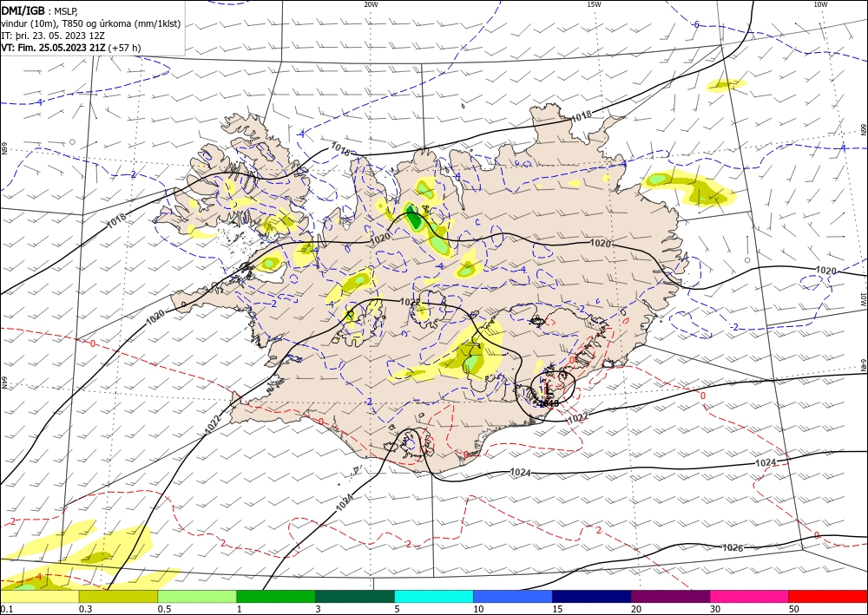Click legend value '15'
Image resolution: width=868 pixels, height=615 pixels.
pyautogui.click(x=557, y=609)
